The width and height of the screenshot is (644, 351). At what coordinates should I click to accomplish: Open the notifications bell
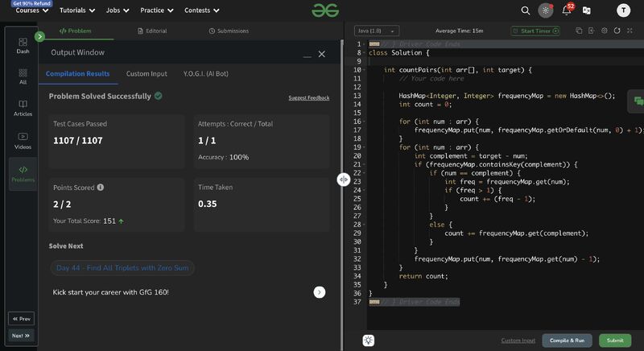click(567, 10)
